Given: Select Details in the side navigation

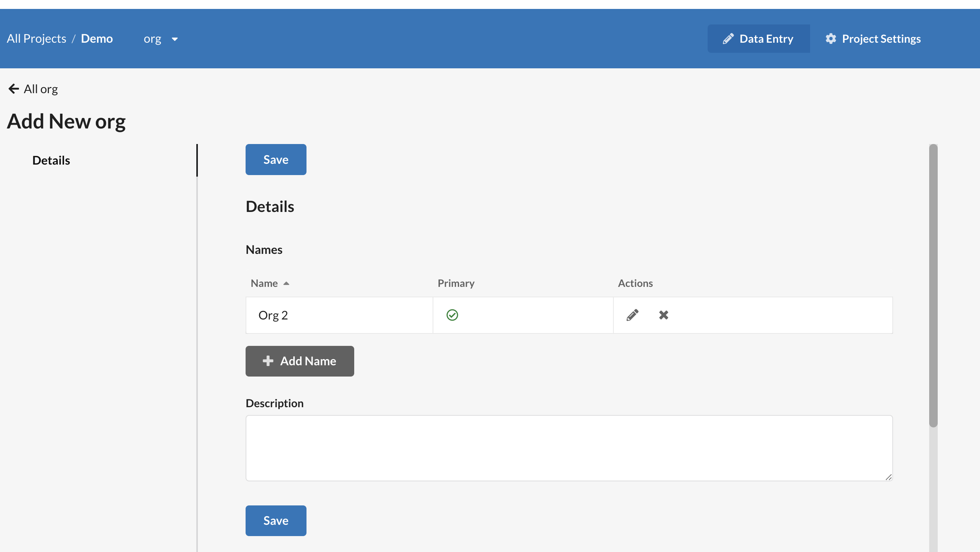Looking at the screenshot, I should pos(51,160).
